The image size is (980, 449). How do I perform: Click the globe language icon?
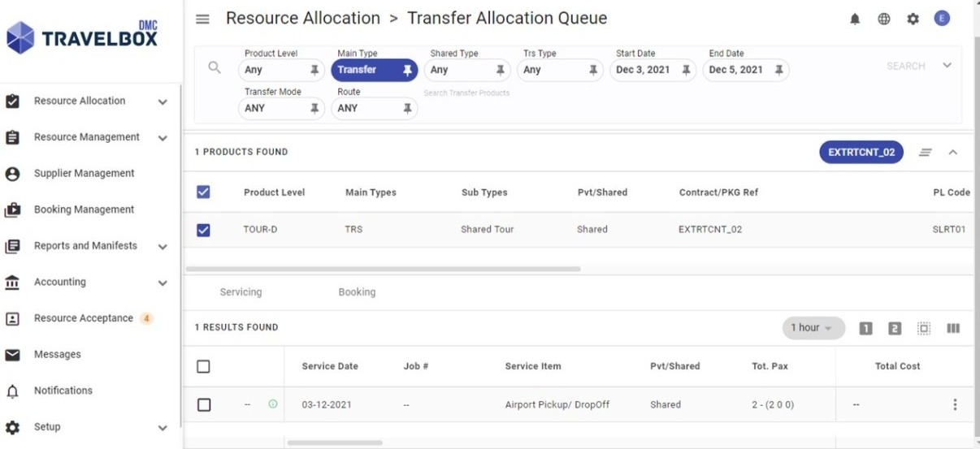883,19
